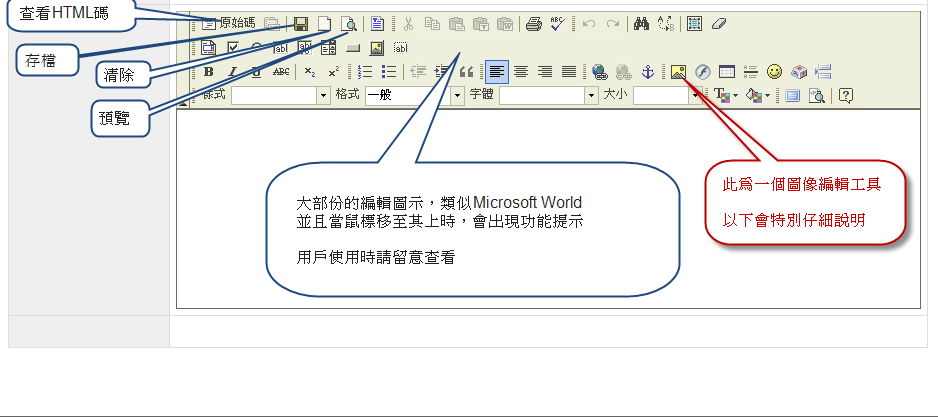Expand the 格式 format dropdown
The image size is (938, 418).
click(x=457, y=95)
